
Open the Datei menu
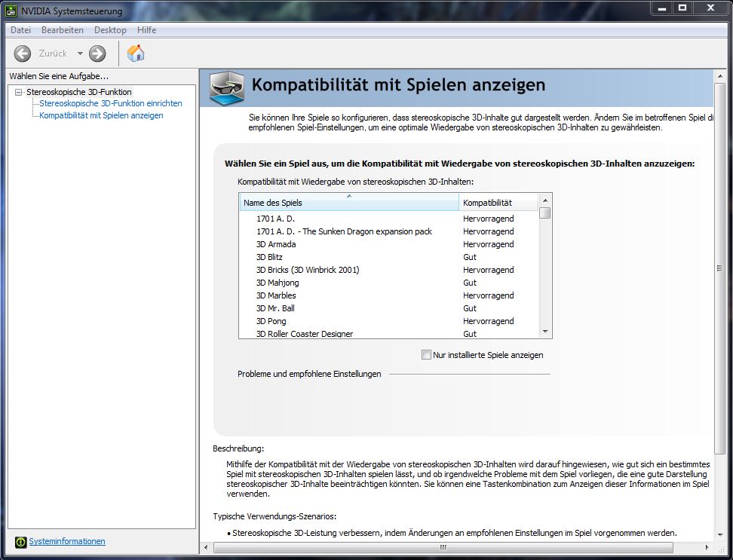pos(20,30)
